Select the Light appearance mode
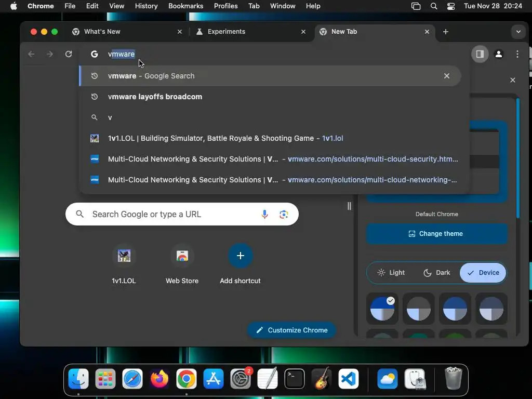 click(391, 272)
